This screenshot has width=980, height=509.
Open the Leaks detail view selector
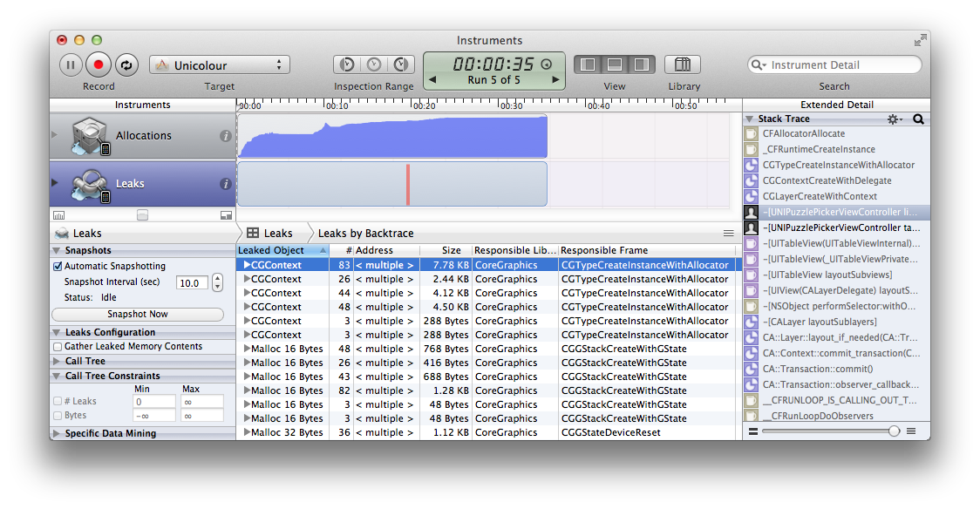[270, 233]
